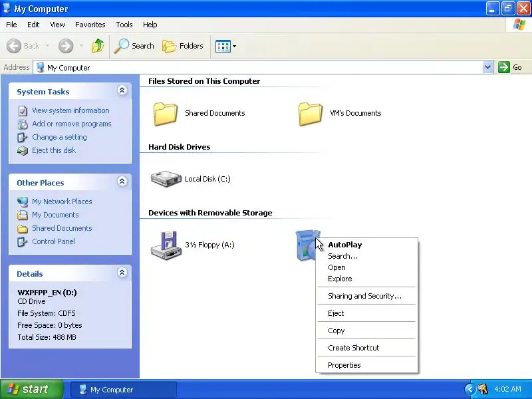Viewport: 532px width, 399px height.
Task: Choose Search... in the context menu
Action: [367, 256]
